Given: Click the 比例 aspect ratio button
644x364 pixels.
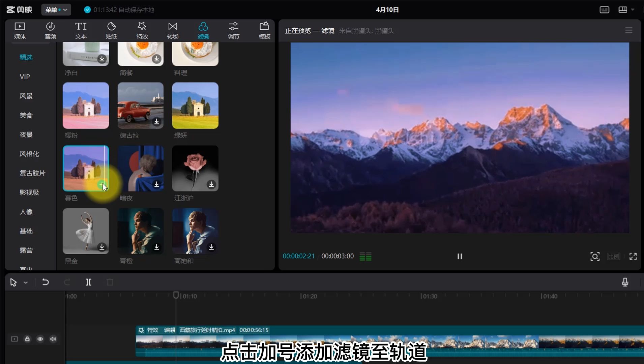Looking at the screenshot, I should pyautogui.click(x=613, y=256).
